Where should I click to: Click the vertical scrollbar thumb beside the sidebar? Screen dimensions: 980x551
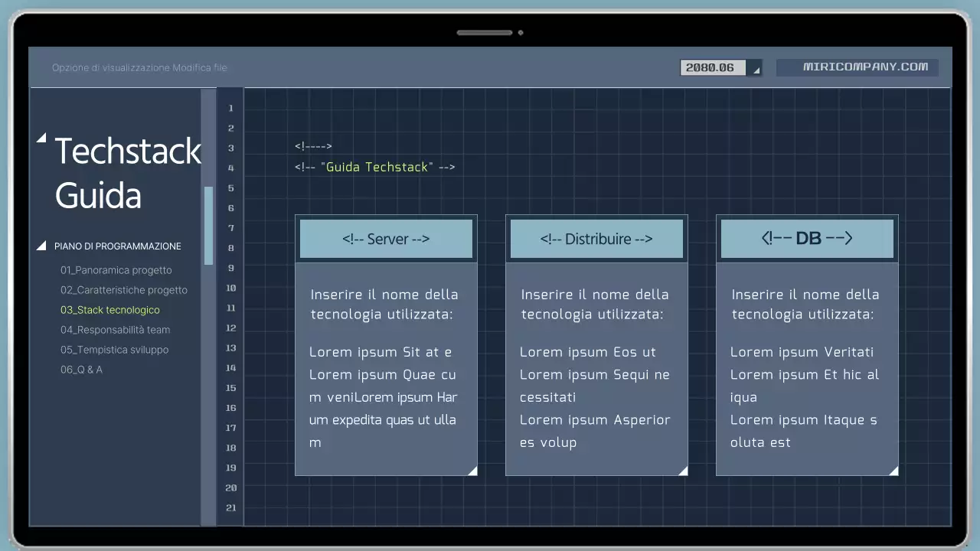(x=207, y=226)
